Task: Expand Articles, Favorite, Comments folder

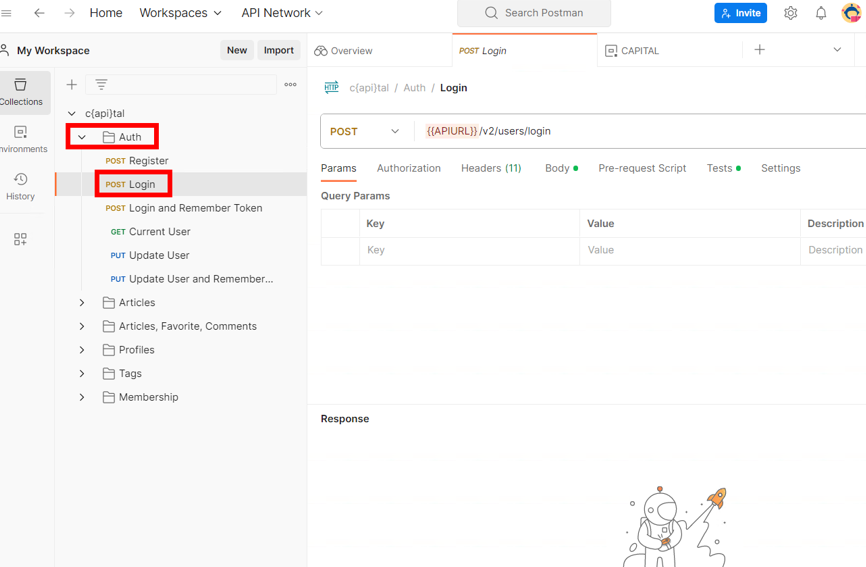Action: [x=82, y=326]
